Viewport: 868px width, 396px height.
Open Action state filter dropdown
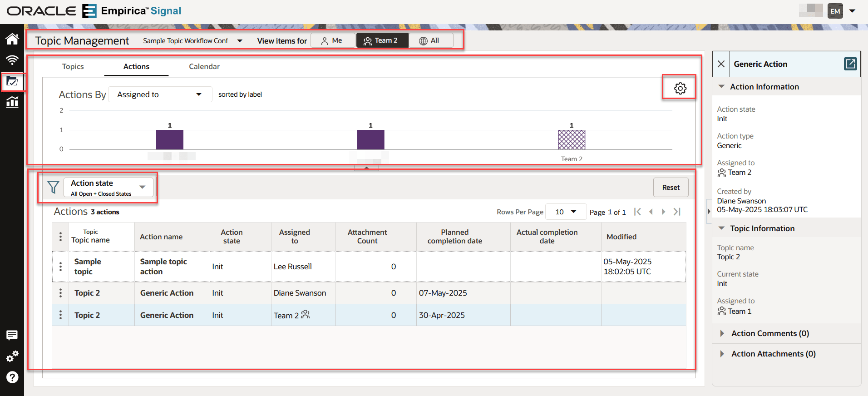pos(108,187)
